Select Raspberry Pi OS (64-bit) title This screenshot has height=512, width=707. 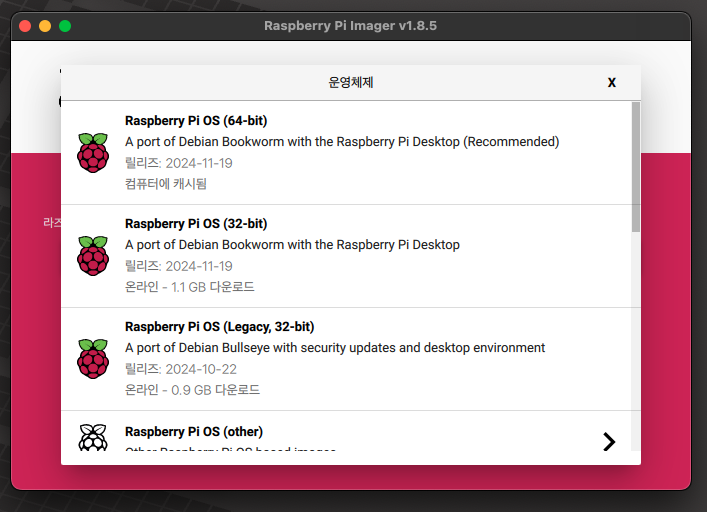(196, 121)
